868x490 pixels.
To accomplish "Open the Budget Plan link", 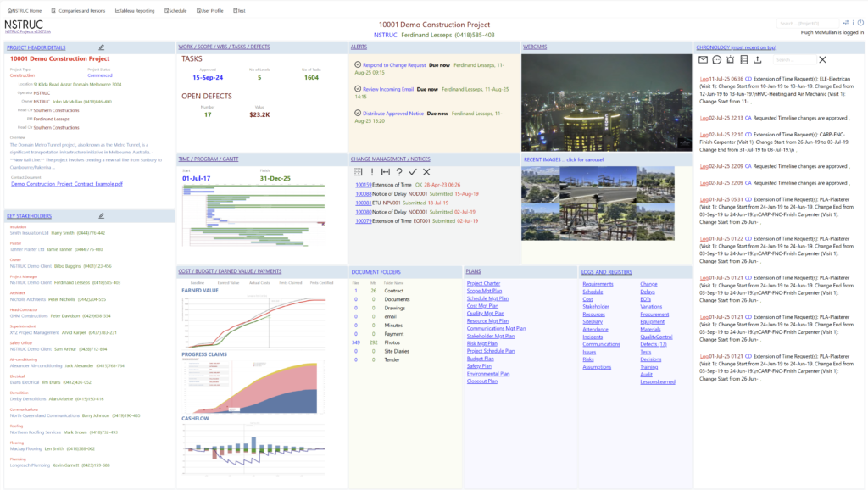I will click(x=480, y=359).
